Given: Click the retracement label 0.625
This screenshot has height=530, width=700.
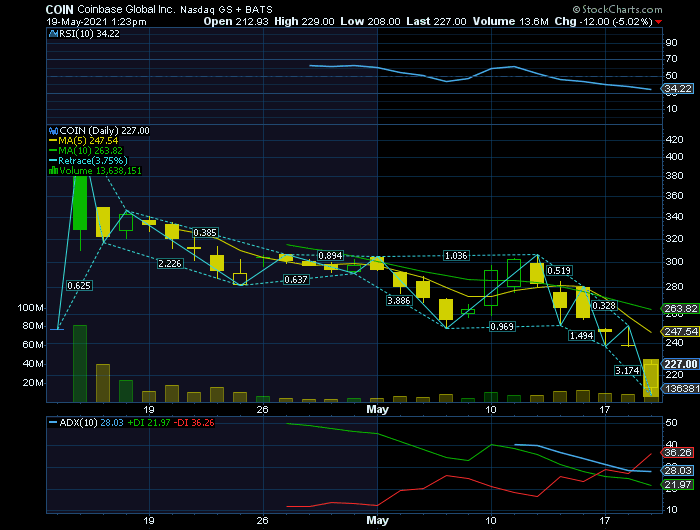Looking at the screenshot, I should point(79,286).
